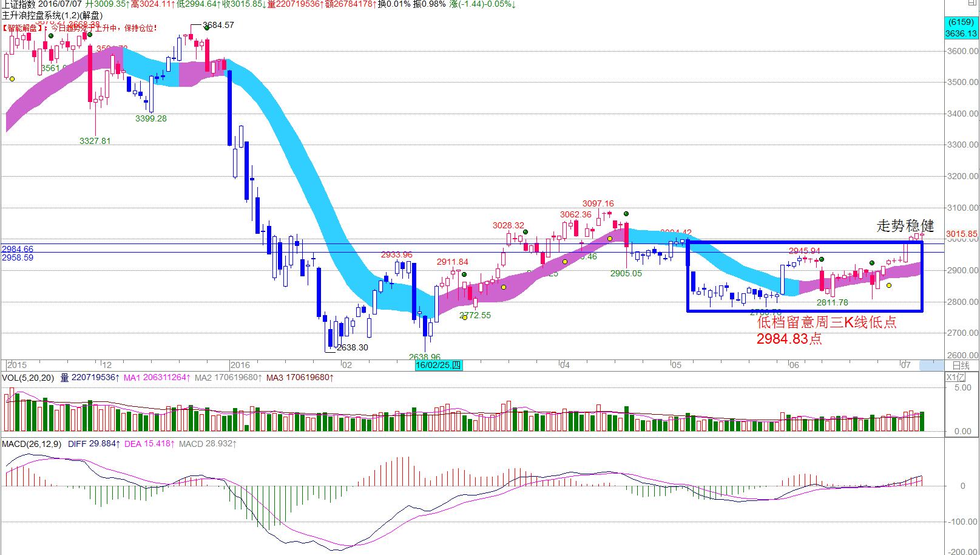Click the 2015 year label on time axis
This screenshot has width=980, height=555.
click(16, 365)
